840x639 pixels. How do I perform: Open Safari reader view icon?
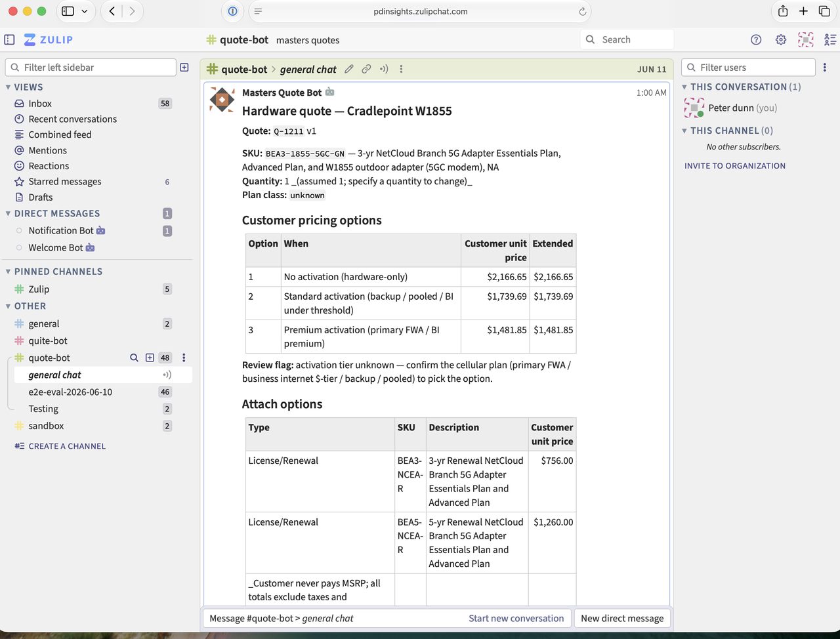point(258,11)
